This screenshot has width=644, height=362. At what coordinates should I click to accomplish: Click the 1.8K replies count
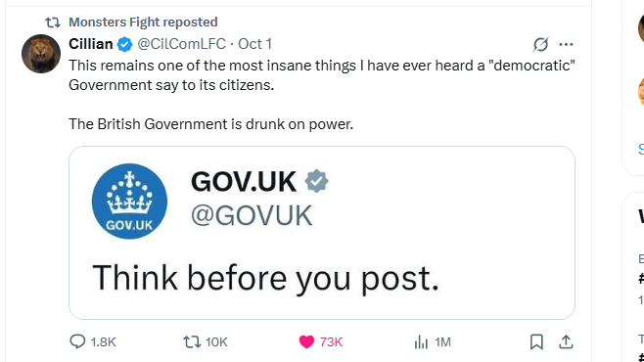click(x=103, y=341)
